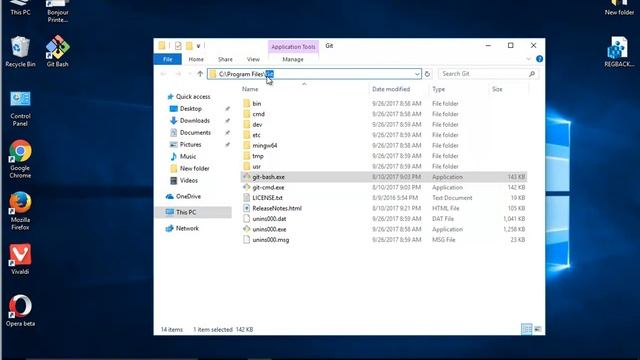Expand the address bar history dropdown
The image size is (640, 360).
coord(417,74)
